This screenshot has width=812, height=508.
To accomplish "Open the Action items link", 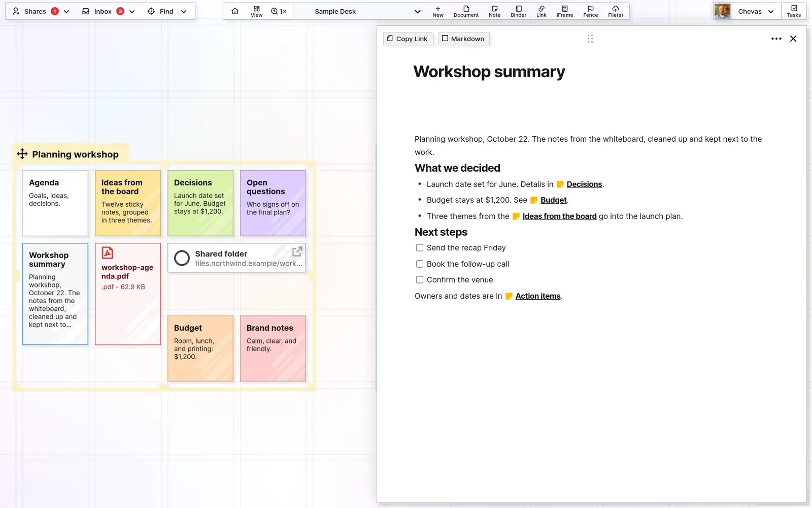I will 538,296.
